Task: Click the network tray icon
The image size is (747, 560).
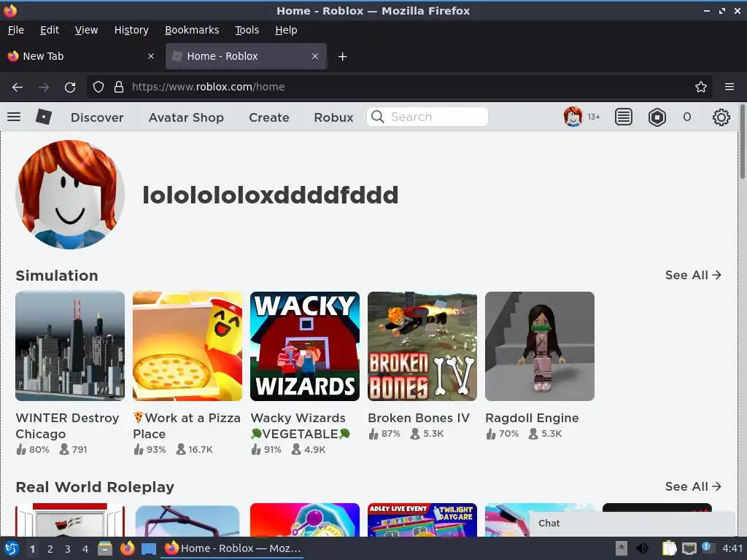Action: click(689, 548)
